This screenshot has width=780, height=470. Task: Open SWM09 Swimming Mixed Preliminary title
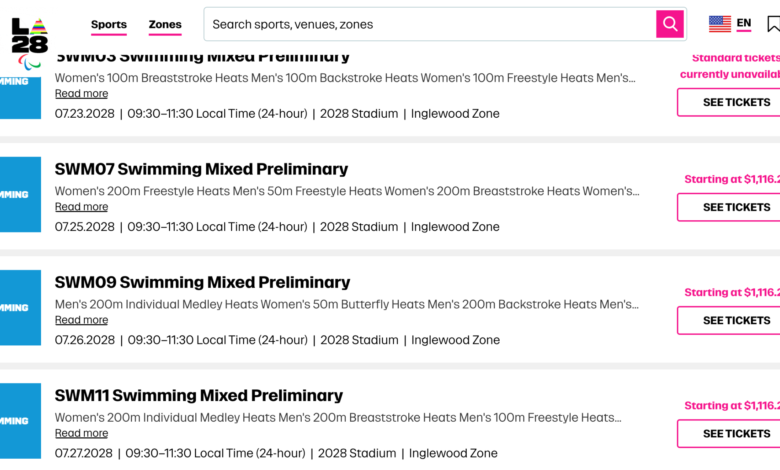pos(202,282)
